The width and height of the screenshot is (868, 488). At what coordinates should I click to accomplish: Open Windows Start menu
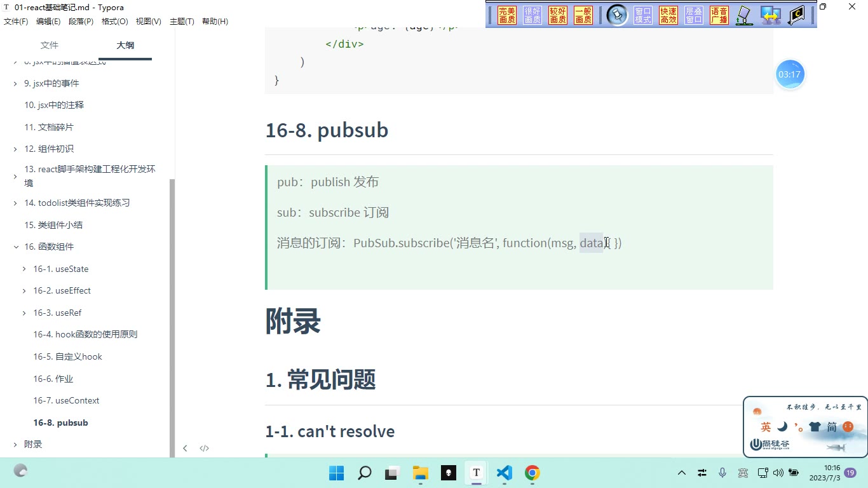[x=336, y=473]
